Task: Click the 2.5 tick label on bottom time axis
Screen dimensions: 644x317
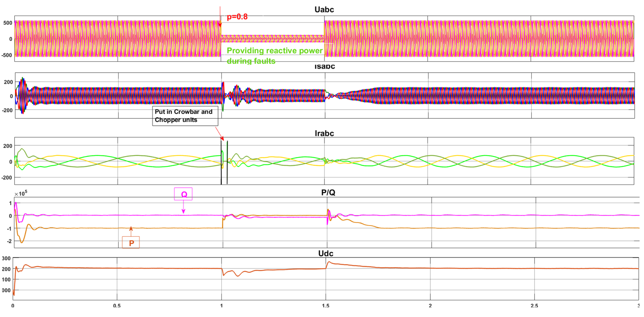Action: tap(534, 305)
